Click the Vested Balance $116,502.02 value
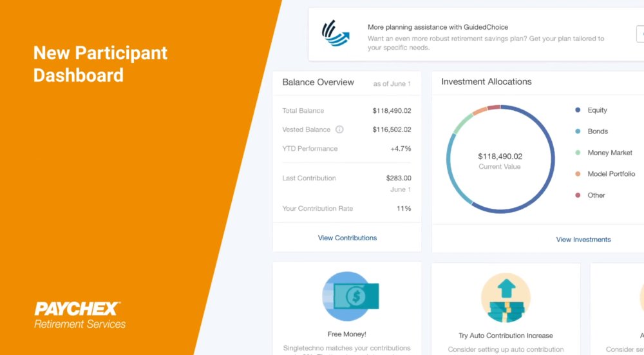This screenshot has height=355, width=644. pos(392,130)
